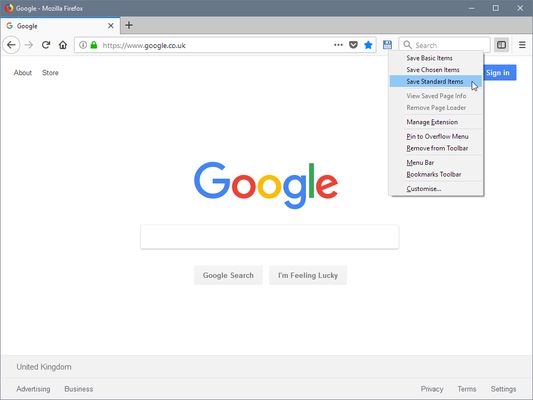Screen dimensions: 533x400
Task: Open page actions three-dots menu
Action: [x=338, y=45]
